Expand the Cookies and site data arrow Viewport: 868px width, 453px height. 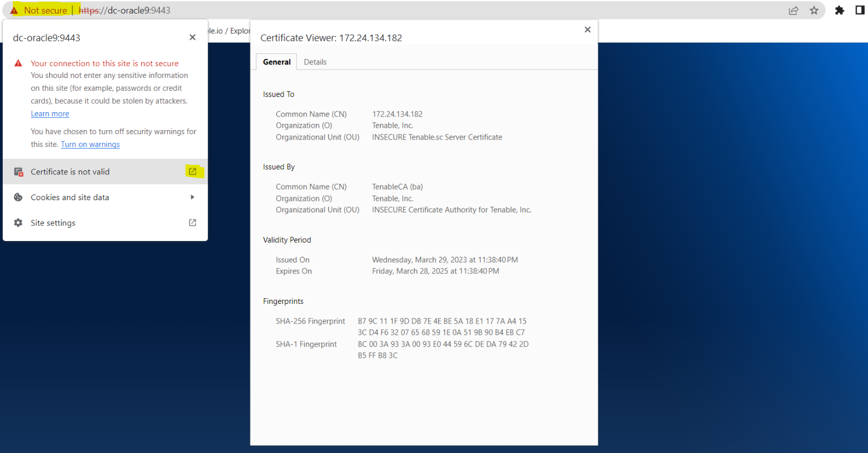tap(192, 197)
